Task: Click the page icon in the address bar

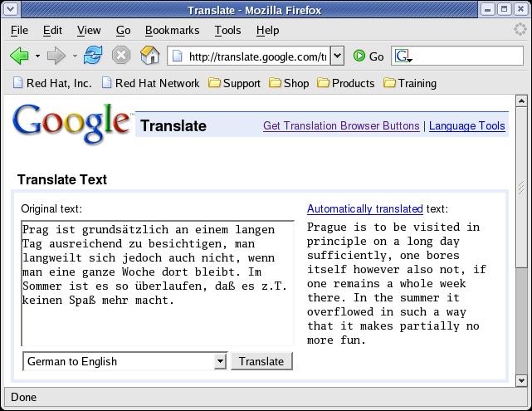Action: [178, 56]
